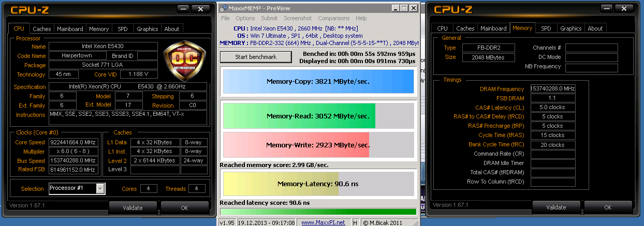Click the MaxxMEM² title bar application icon
Screen dimensions: 644x226
click(223, 8)
